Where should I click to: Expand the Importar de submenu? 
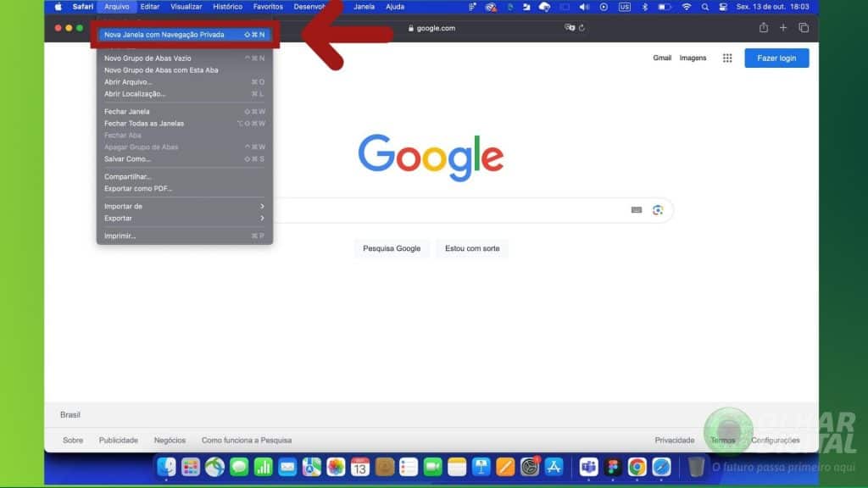(184, 207)
